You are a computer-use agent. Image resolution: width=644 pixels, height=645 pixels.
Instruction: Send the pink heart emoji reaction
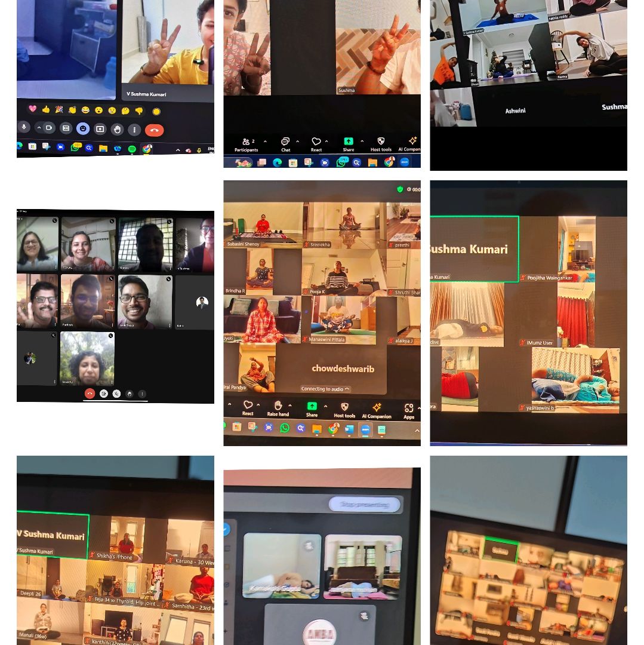pyautogui.click(x=32, y=109)
